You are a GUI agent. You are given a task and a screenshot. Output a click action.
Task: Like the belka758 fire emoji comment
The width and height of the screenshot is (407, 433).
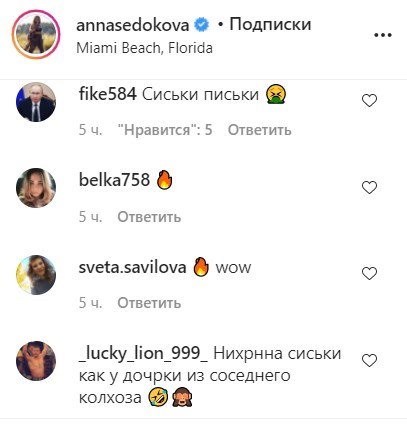(369, 188)
